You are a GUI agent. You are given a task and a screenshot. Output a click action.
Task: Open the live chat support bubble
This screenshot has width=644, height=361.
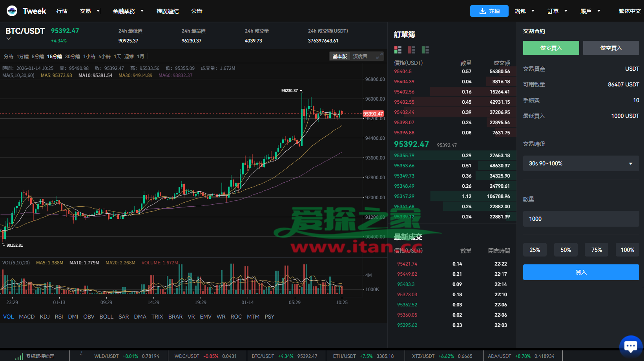[x=630, y=346]
